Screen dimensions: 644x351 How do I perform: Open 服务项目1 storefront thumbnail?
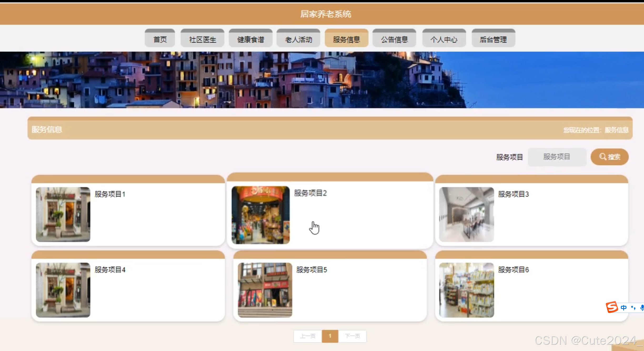point(63,214)
